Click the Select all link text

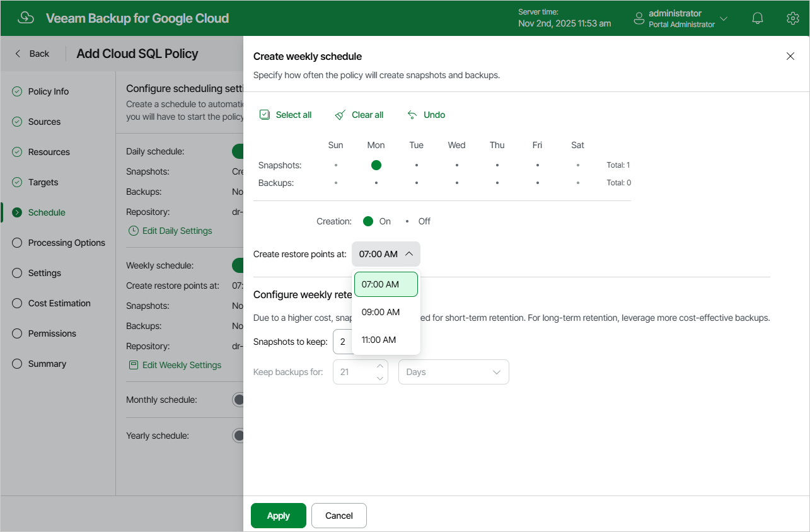pos(294,115)
